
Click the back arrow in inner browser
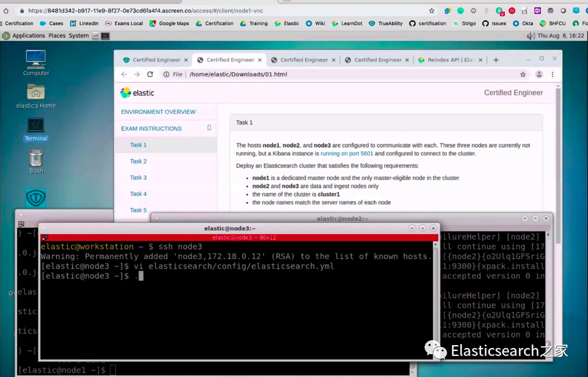point(124,74)
